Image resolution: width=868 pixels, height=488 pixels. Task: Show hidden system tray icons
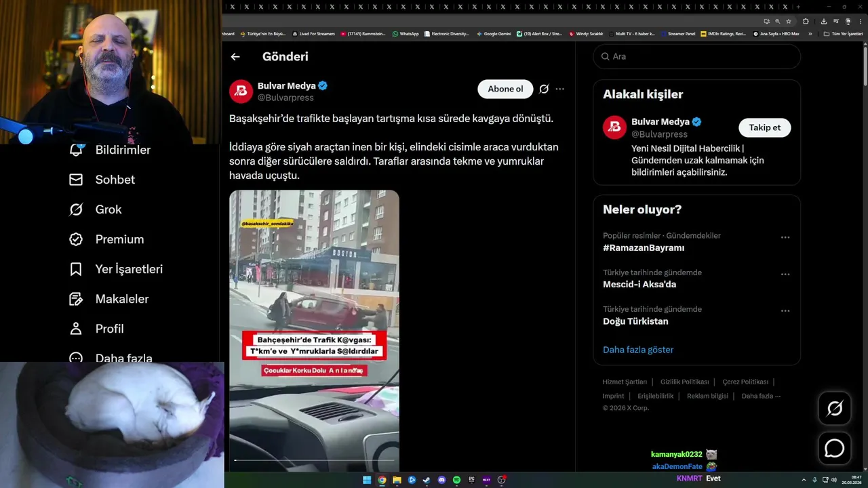click(804, 480)
